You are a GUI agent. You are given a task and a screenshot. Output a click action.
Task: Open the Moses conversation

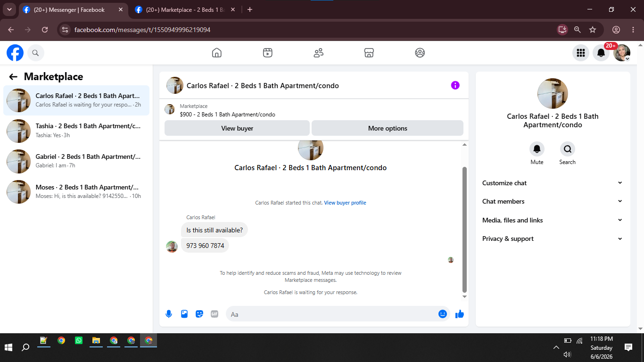click(76, 192)
